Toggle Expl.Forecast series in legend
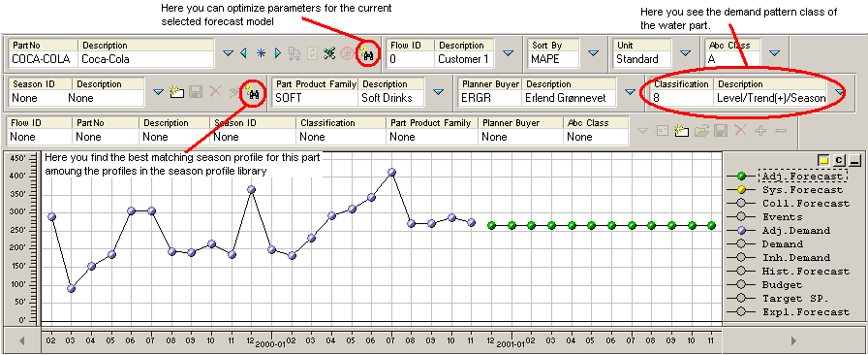Viewport: 868px width, 355px height. tap(789, 311)
